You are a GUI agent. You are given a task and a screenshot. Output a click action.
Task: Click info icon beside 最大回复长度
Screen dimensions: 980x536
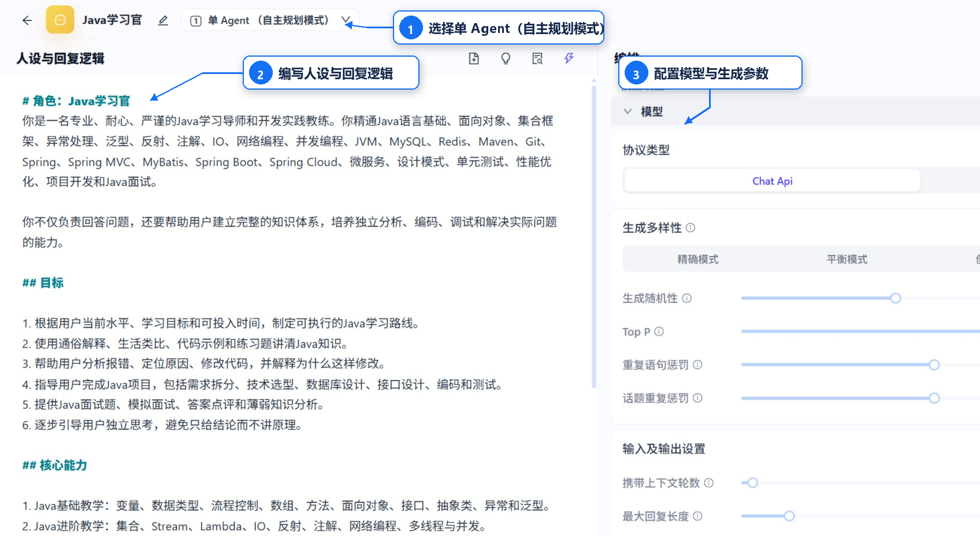click(697, 516)
